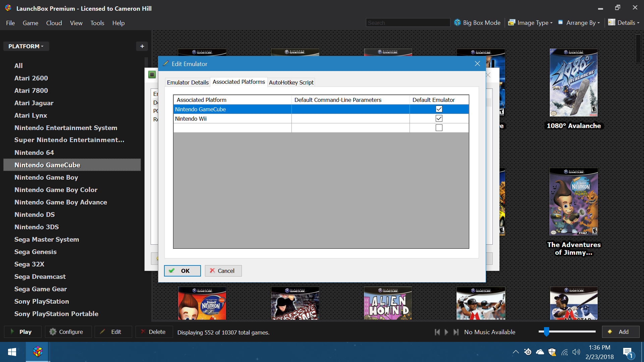Open the Cloud menu
The width and height of the screenshot is (644, 362).
[54, 23]
